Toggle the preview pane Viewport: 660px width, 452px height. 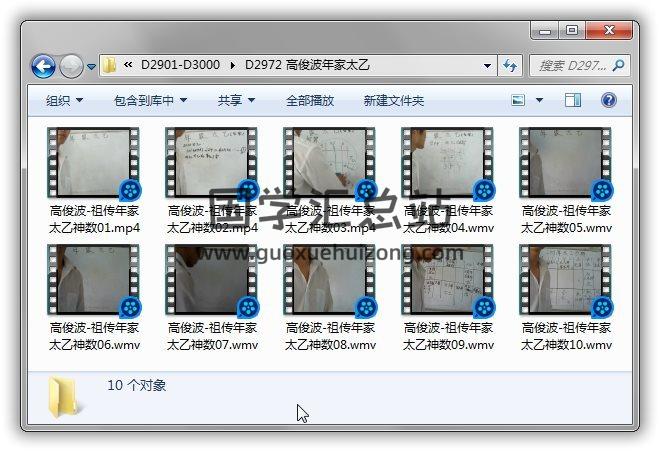click(x=572, y=100)
